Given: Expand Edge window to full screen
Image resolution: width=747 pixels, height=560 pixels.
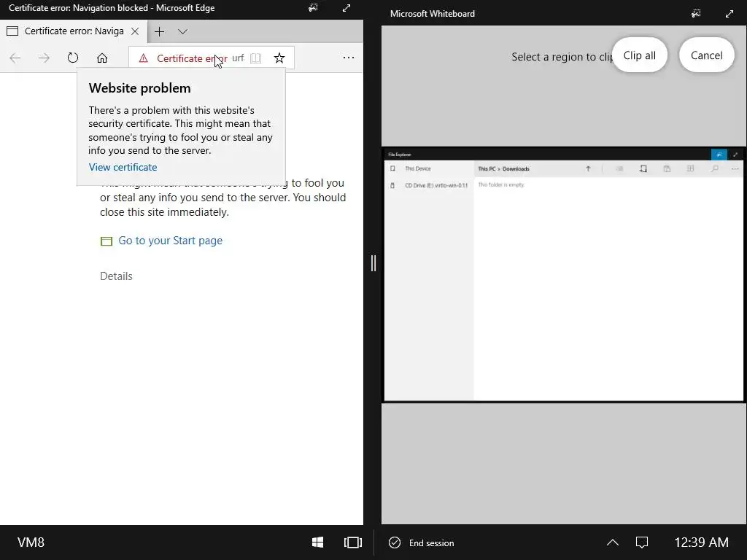Looking at the screenshot, I should [347, 7].
